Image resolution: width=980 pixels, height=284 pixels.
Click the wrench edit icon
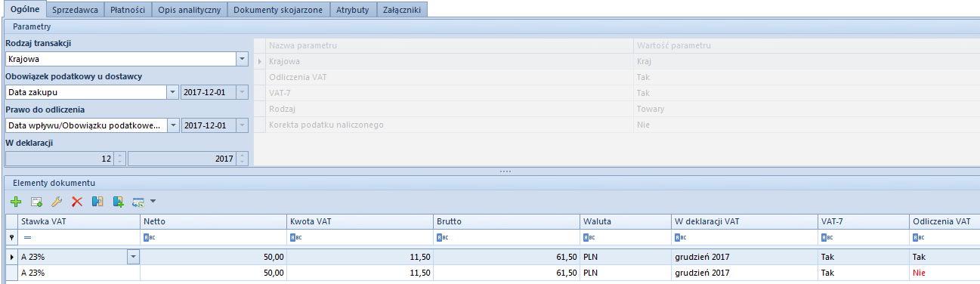click(57, 202)
